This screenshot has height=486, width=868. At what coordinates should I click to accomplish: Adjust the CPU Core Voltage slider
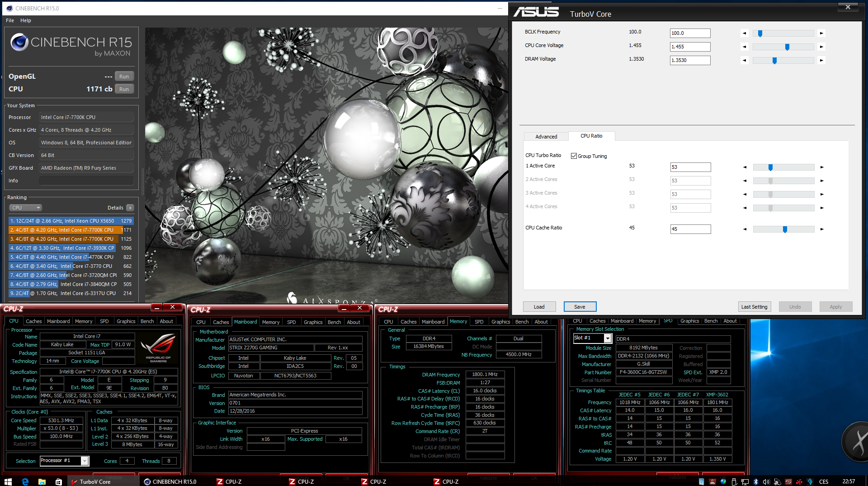coord(783,47)
